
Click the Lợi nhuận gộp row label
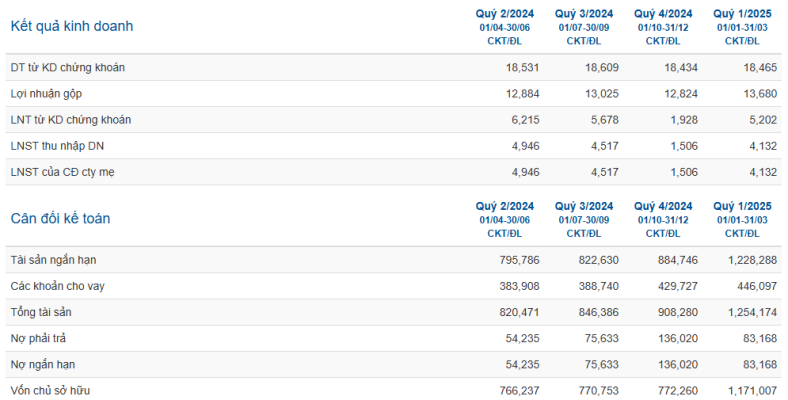(x=46, y=94)
